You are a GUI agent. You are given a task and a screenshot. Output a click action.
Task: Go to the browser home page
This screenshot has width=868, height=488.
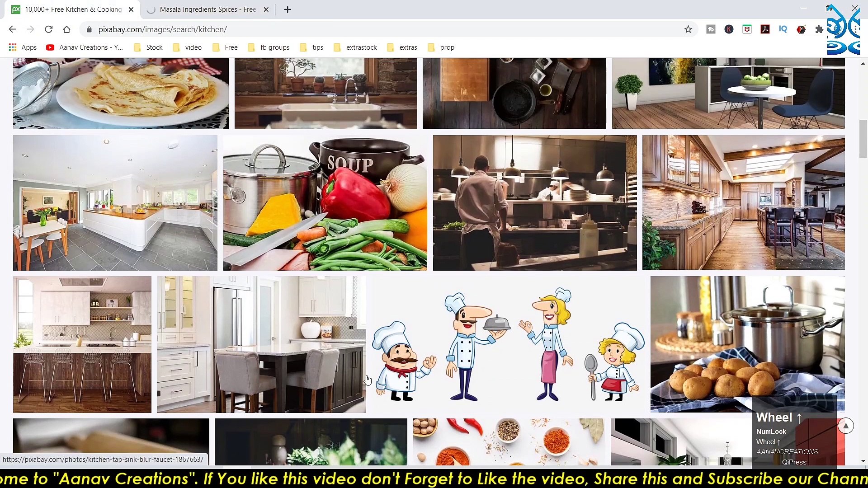[66, 29]
